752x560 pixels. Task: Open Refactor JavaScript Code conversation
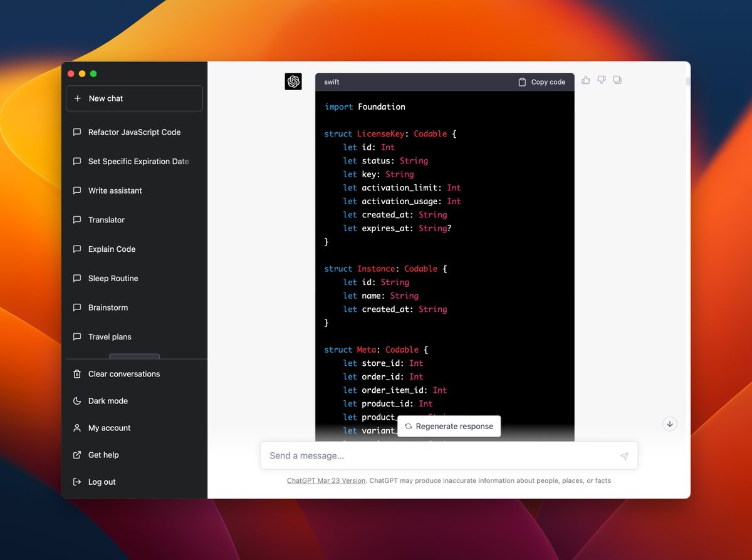click(x=134, y=132)
